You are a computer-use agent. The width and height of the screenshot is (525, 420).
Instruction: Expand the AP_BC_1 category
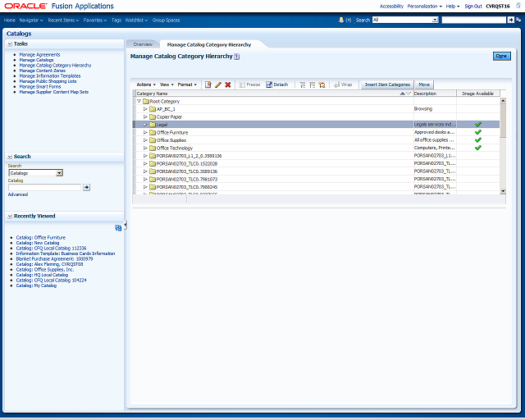(x=145, y=109)
